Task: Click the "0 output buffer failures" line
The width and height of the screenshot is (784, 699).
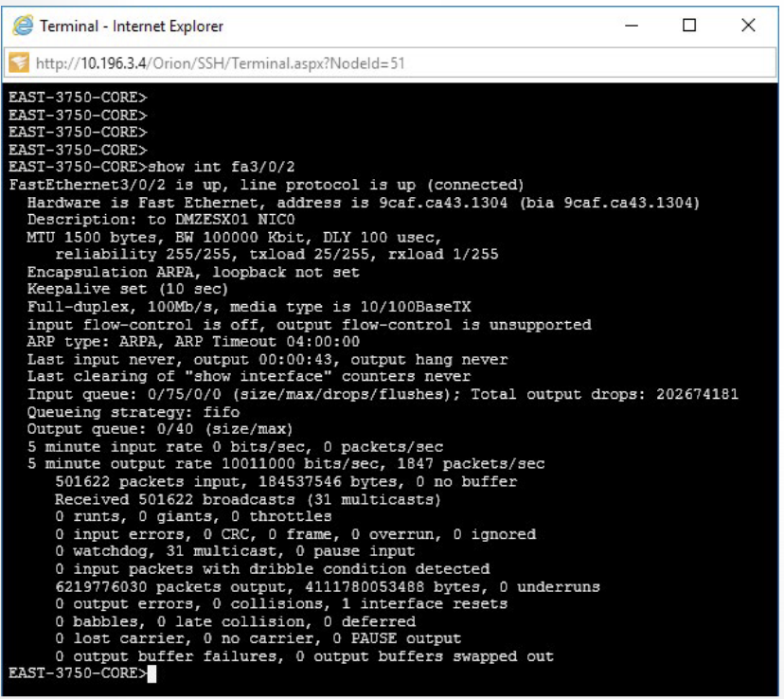Action: coord(303,656)
